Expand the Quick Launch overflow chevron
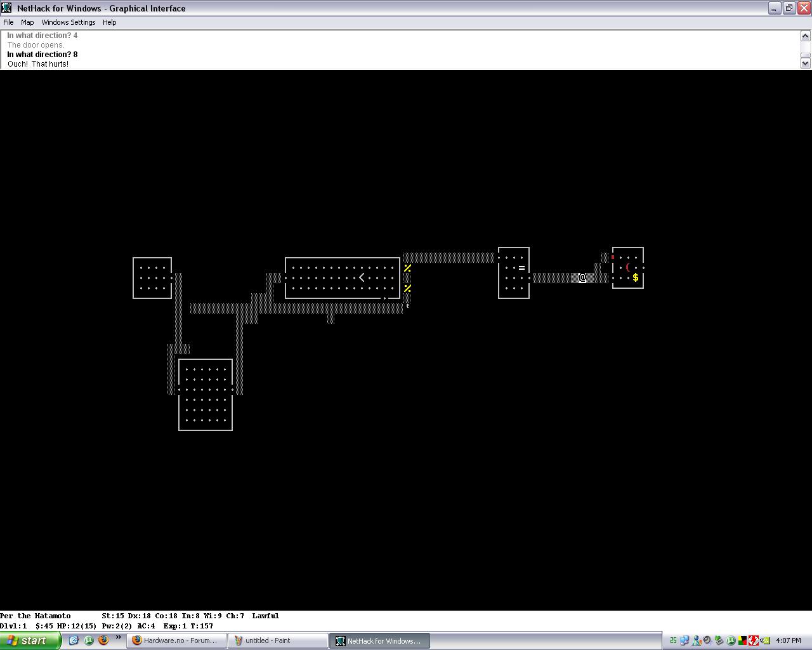This screenshot has width=812, height=650. coord(118,638)
